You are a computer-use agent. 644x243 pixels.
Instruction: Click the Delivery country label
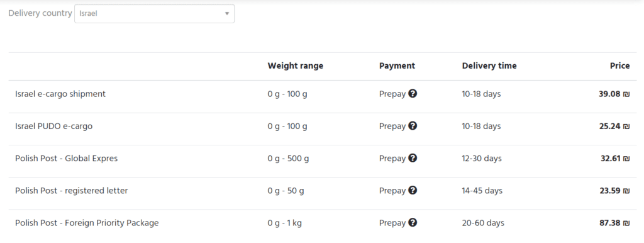[x=40, y=13]
